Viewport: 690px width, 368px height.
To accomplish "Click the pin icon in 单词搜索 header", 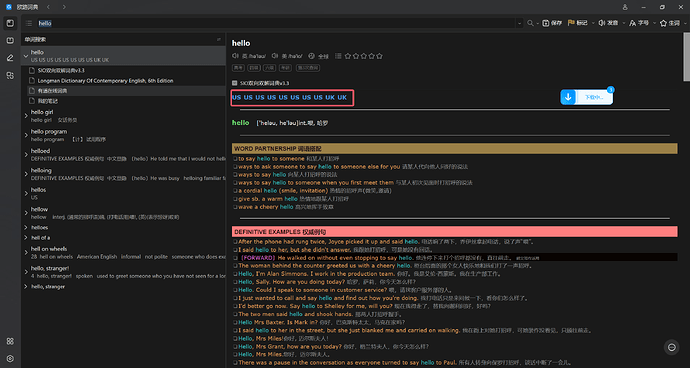I will point(219,40).
